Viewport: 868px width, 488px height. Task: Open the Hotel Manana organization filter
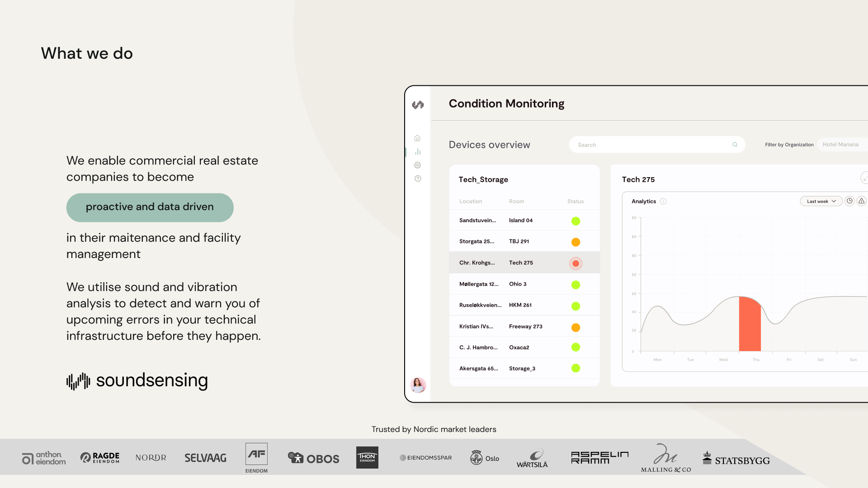(x=841, y=145)
